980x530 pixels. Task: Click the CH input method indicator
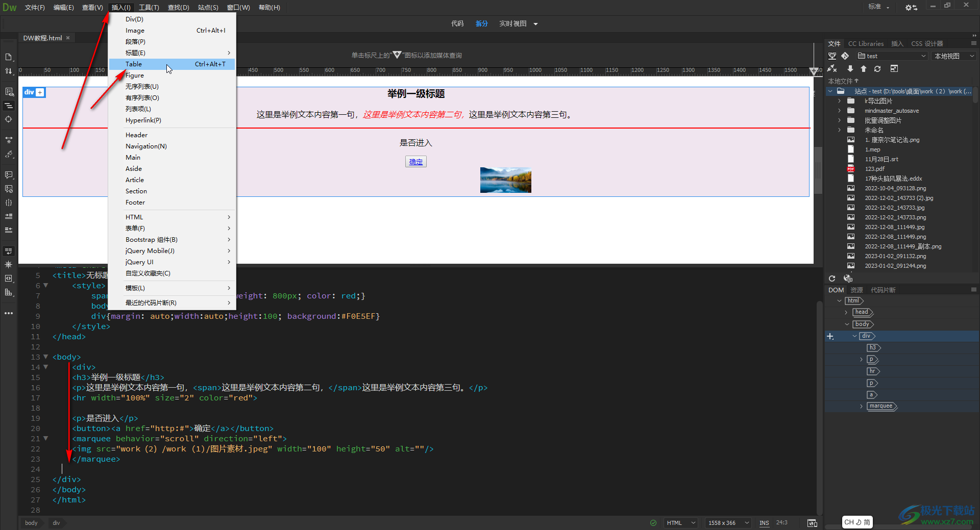click(x=857, y=522)
